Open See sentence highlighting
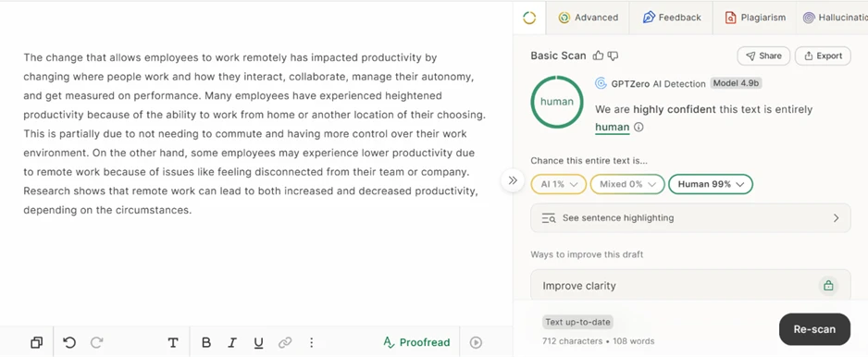Image resolution: width=868 pixels, height=357 pixels. 690,218
